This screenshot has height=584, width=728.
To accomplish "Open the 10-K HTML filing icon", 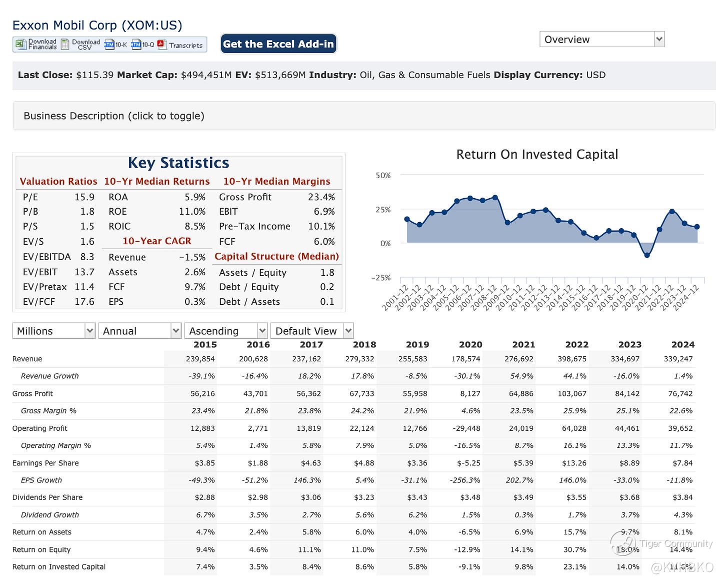I will (109, 45).
